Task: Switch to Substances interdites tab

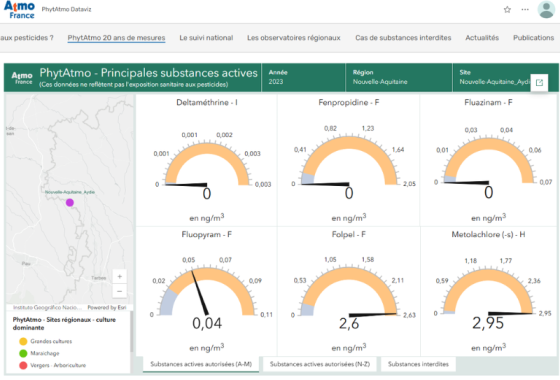Action: 418,364
